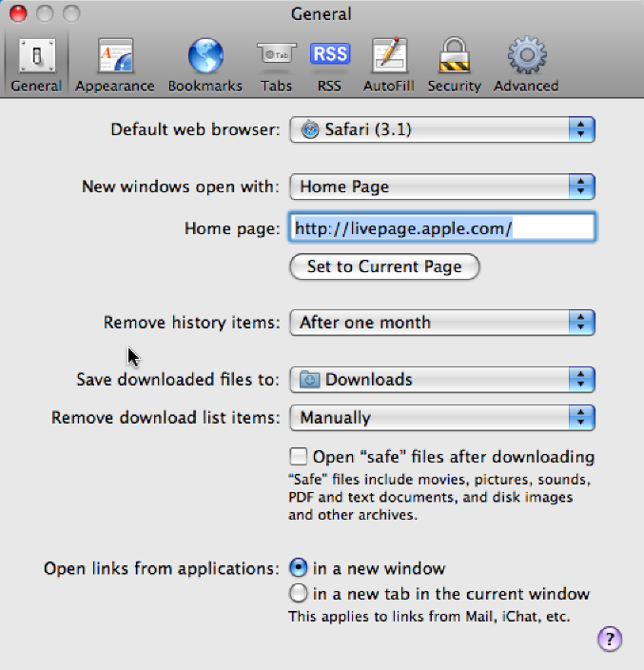Open the Bookmarks globe icon pane
The width and height of the screenshot is (644, 670).
tap(205, 65)
